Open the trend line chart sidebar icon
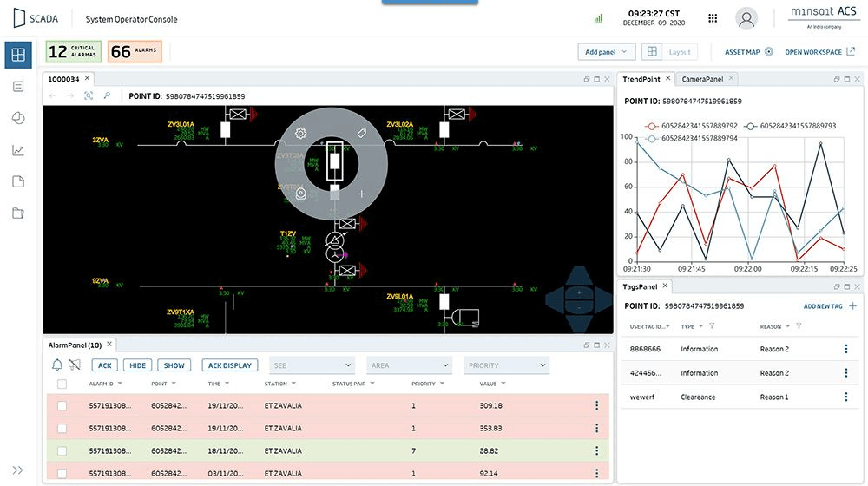Image resolution: width=868 pixels, height=486 pixels. (18, 150)
